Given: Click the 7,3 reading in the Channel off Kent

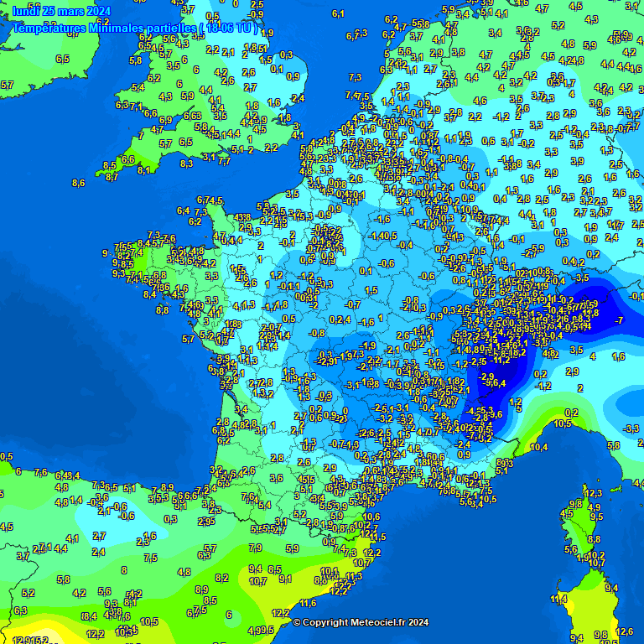Looking at the screenshot, I should coord(355,77).
